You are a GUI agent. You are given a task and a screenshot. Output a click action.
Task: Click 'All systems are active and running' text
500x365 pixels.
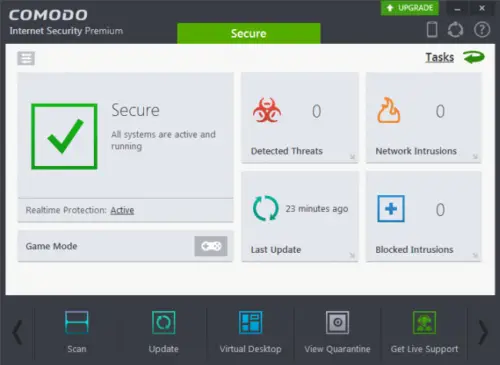163,140
